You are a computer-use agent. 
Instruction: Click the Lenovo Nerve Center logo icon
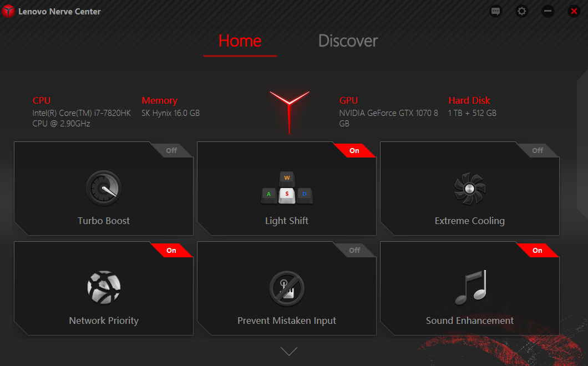pyautogui.click(x=8, y=11)
